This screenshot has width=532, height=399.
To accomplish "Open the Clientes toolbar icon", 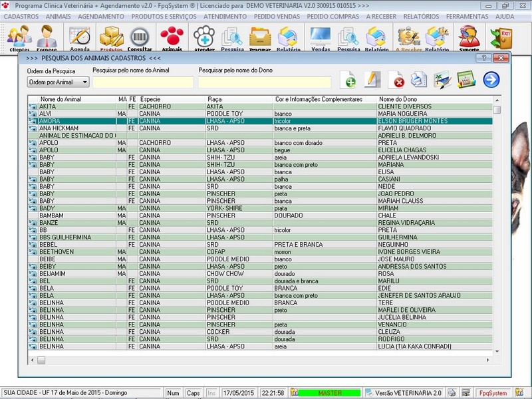I will click(19, 37).
